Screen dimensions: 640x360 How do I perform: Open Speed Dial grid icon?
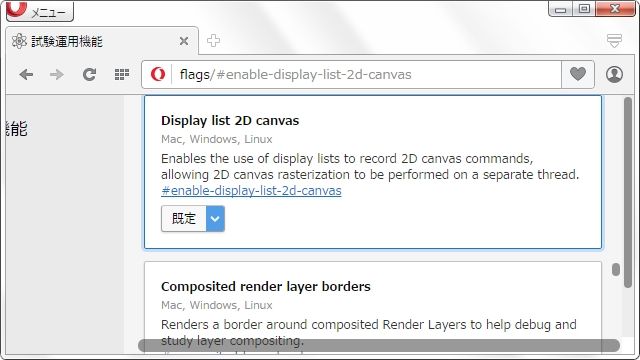tap(122, 75)
